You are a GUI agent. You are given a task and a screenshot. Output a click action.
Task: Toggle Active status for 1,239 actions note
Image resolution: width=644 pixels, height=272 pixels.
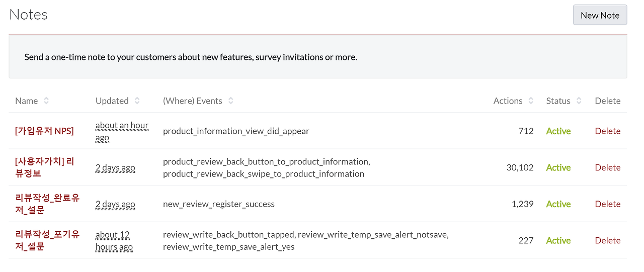(x=558, y=204)
